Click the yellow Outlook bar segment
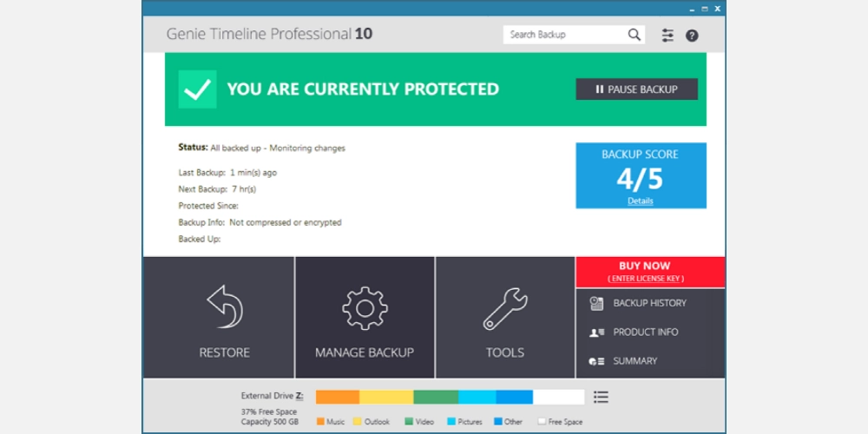Image resolution: width=868 pixels, height=434 pixels. coord(386,397)
